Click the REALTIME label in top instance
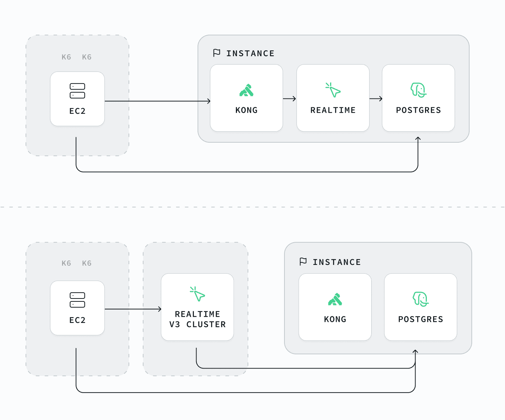This screenshot has height=420, width=505. point(333,110)
